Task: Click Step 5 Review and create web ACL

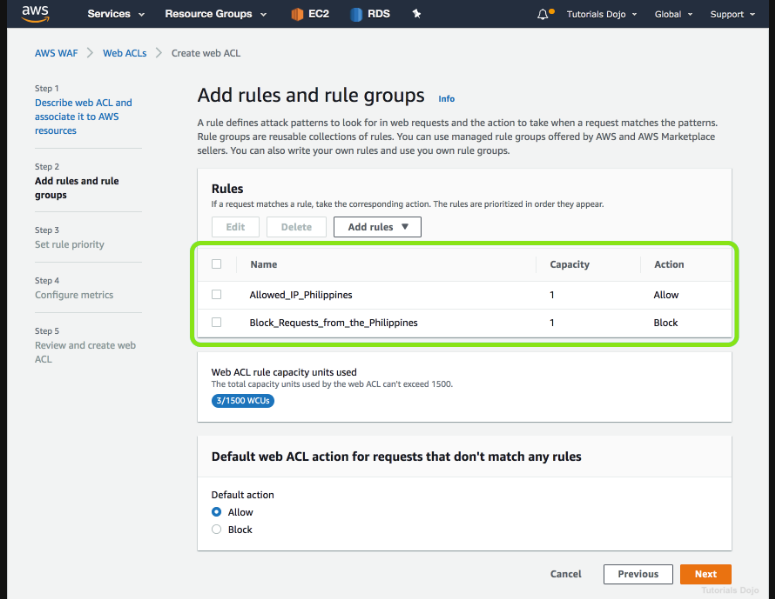Action: coord(85,352)
